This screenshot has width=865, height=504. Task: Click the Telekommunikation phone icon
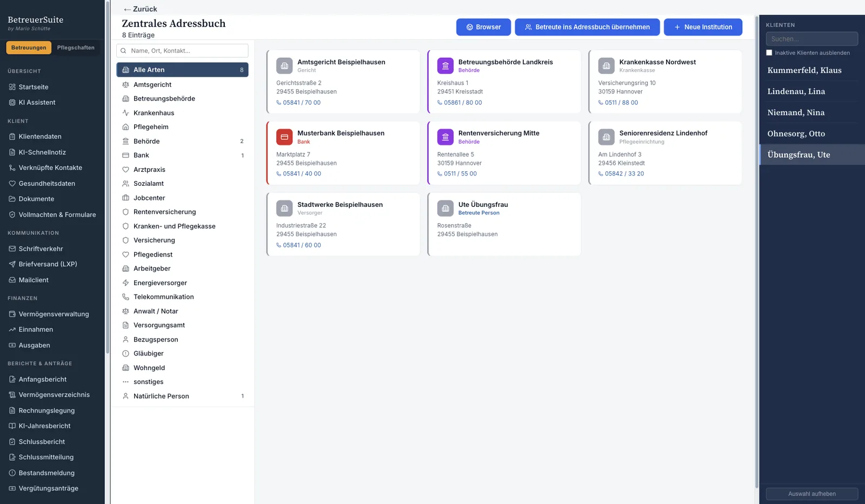click(125, 297)
